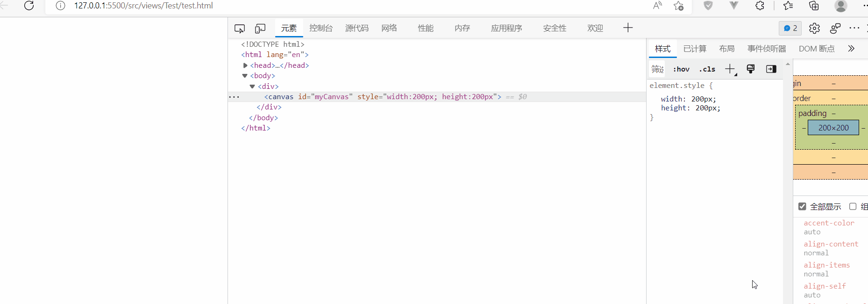The image size is (868, 304).
Task: Open the 网络 tab
Action: [389, 28]
